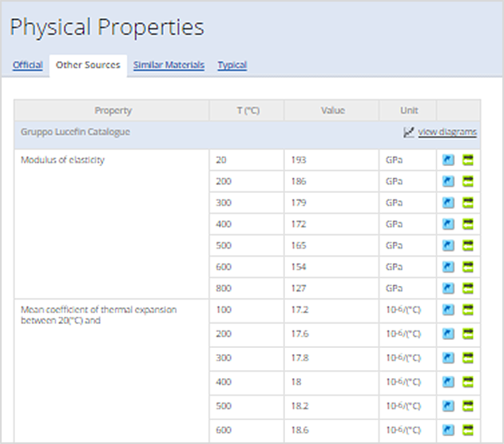
Task: Select the Gruppo Lucefin Catalogue source row
Action: coord(248,135)
